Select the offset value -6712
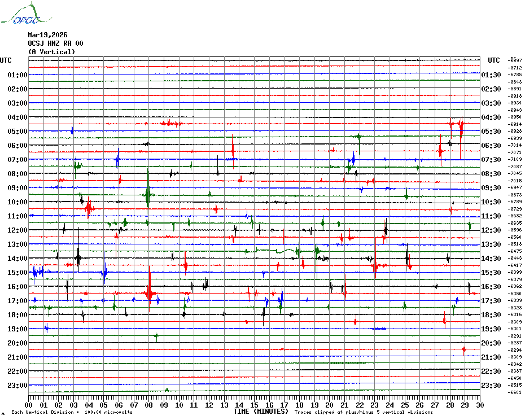 [x=515, y=68]
